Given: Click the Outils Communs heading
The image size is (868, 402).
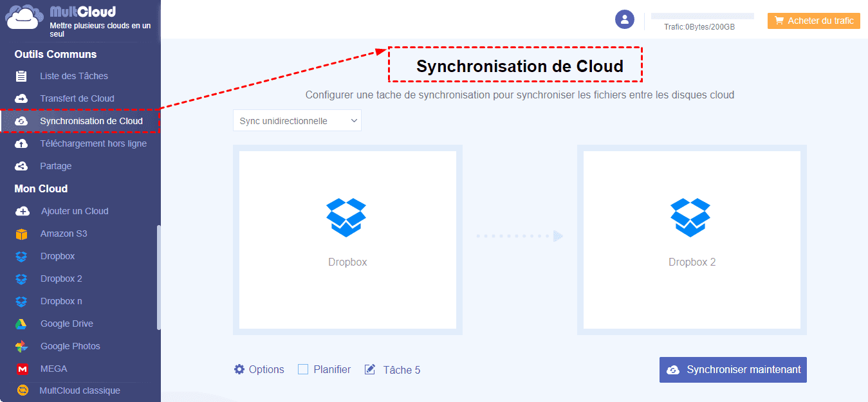Looking at the screenshot, I should 55,54.
